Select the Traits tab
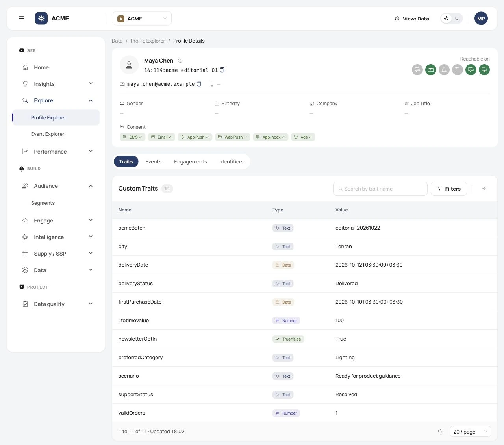The height and width of the screenshot is (445, 504). (126, 162)
